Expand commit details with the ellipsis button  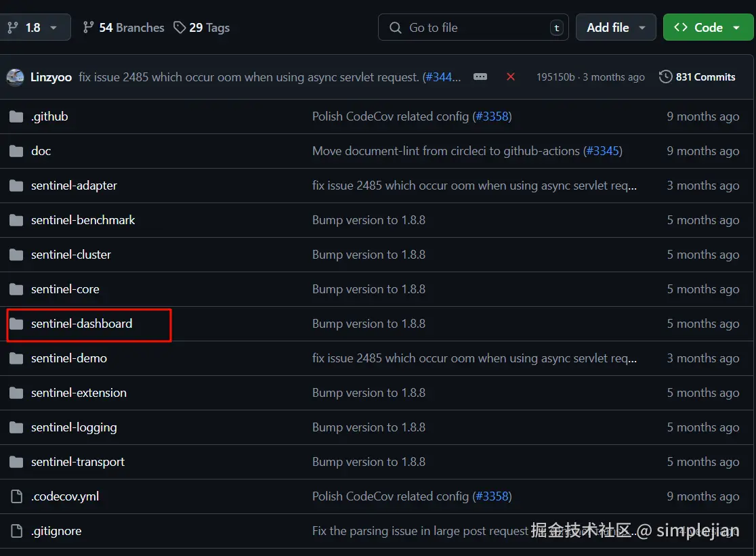(x=480, y=77)
